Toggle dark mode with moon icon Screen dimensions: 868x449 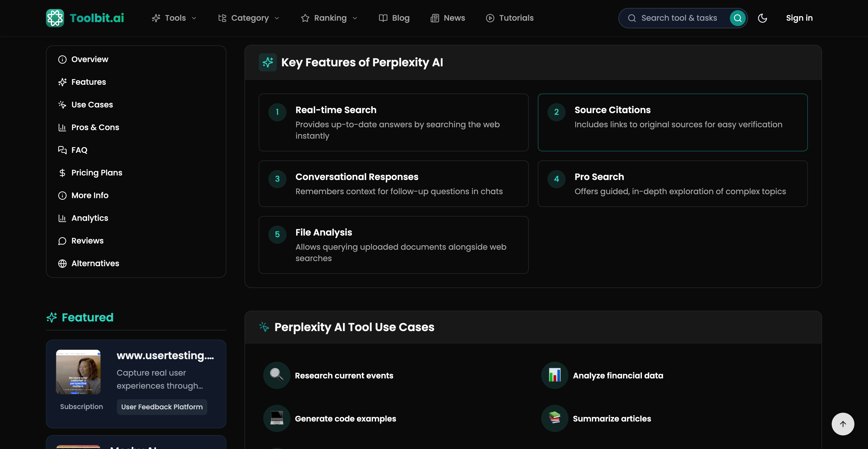[762, 18]
